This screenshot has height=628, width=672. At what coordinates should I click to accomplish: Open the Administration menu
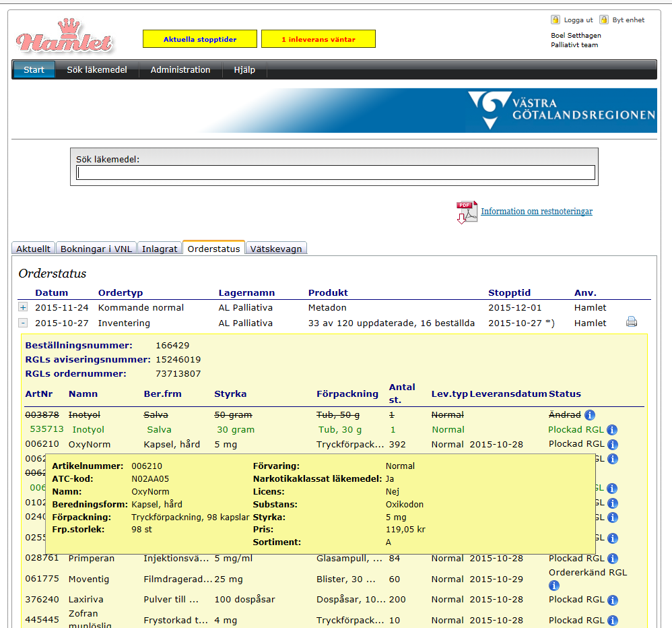pyautogui.click(x=180, y=69)
